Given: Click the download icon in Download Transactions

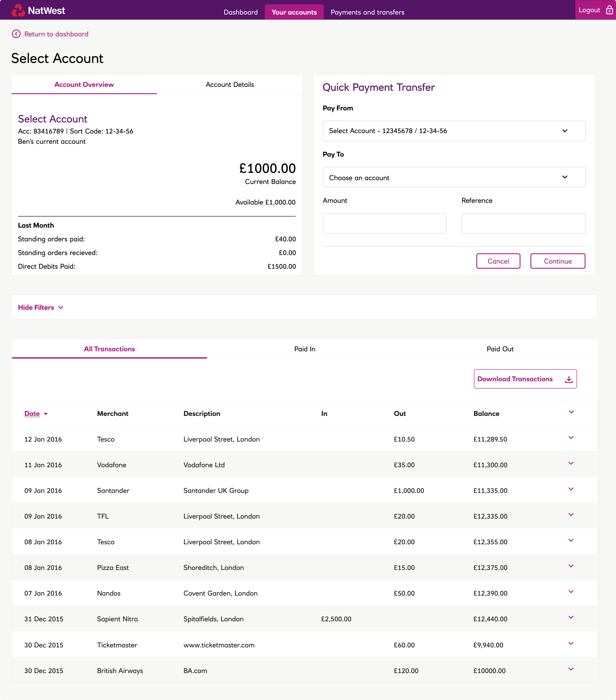Looking at the screenshot, I should [x=569, y=379].
